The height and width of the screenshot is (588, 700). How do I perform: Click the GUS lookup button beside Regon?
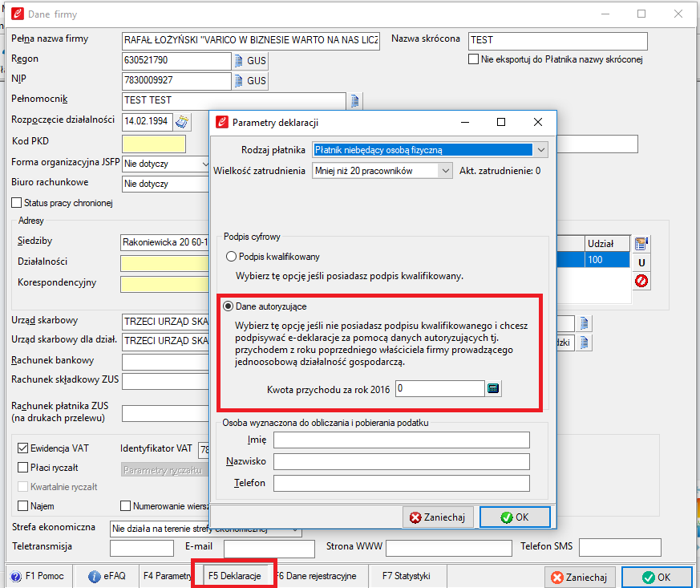click(250, 60)
